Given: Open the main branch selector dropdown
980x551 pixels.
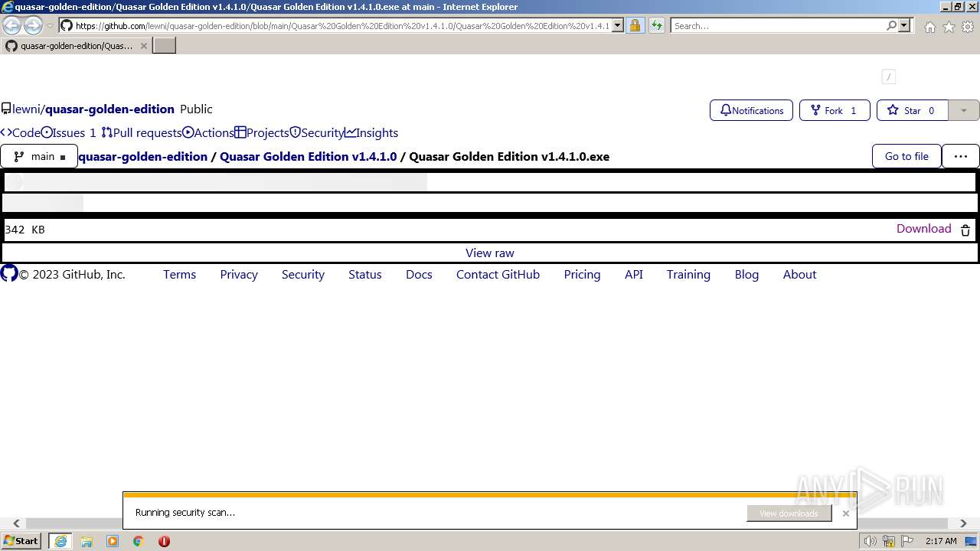Looking at the screenshot, I should pos(39,156).
